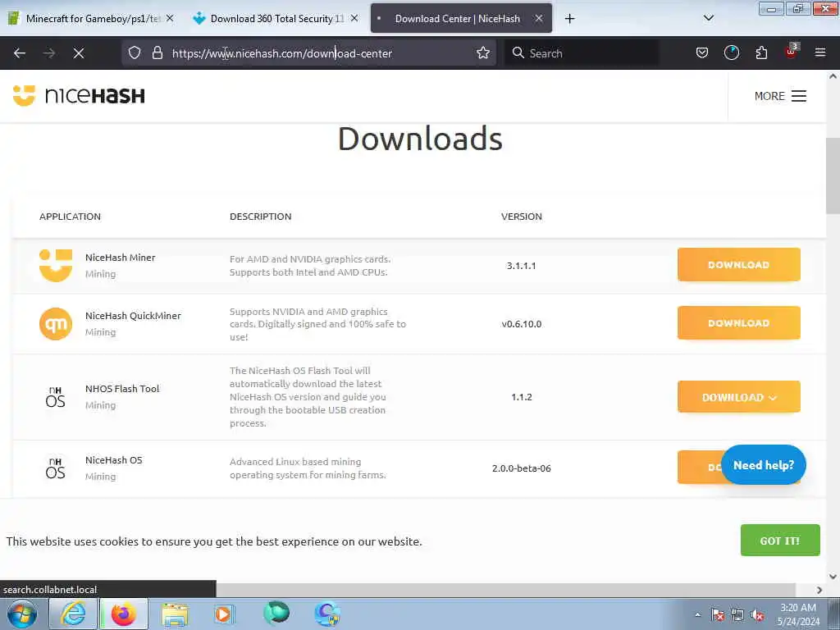Open the Save to Pocket icon
The height and width of the screenshot is (630, 840).
702,52
